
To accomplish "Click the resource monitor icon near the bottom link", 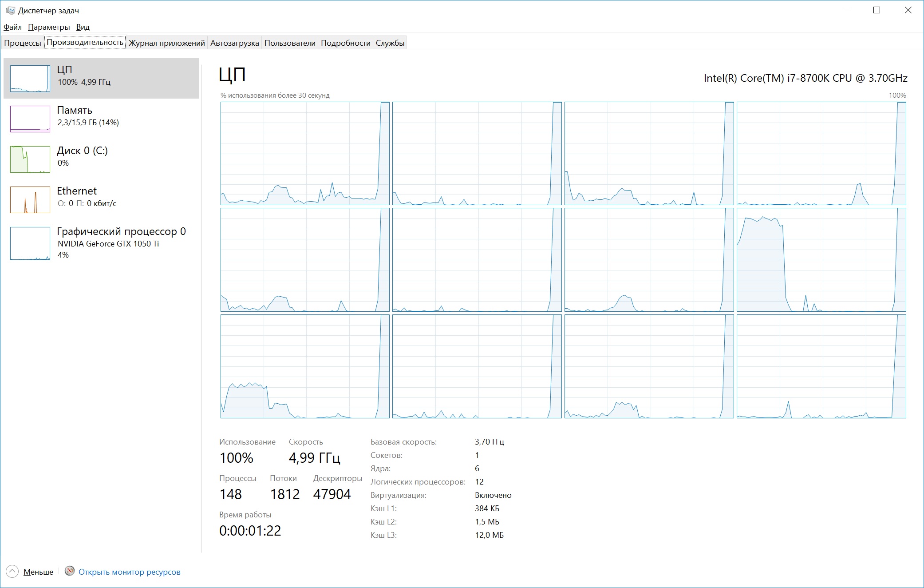I will [70, 572].
